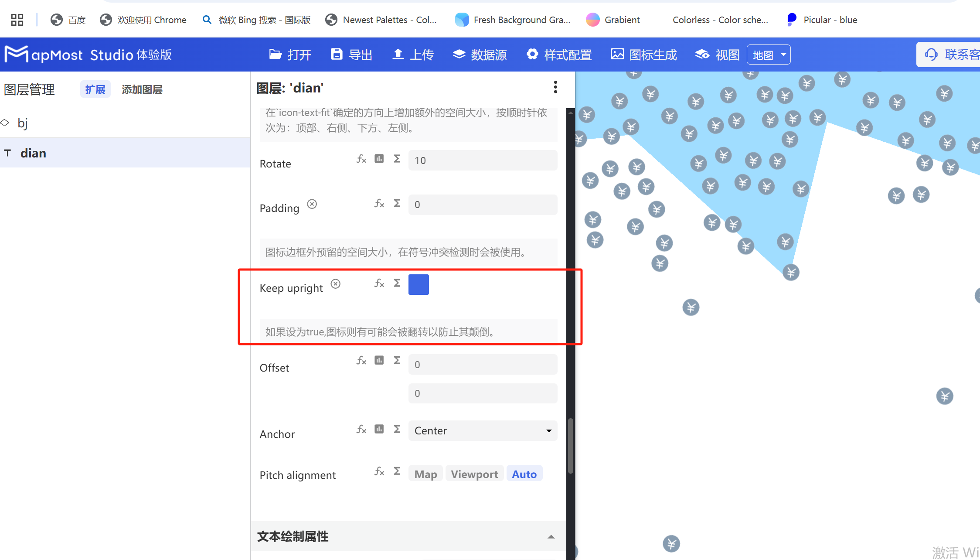Open the 视图 view panel
The image size is (980, 560).
point(716,54)
